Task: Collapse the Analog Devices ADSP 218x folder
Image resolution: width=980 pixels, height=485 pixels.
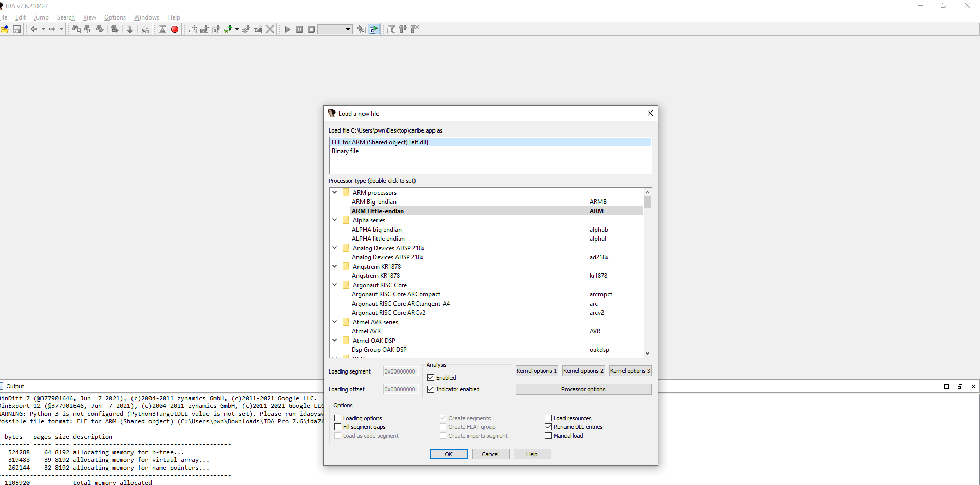Action: tap(335, 248)
